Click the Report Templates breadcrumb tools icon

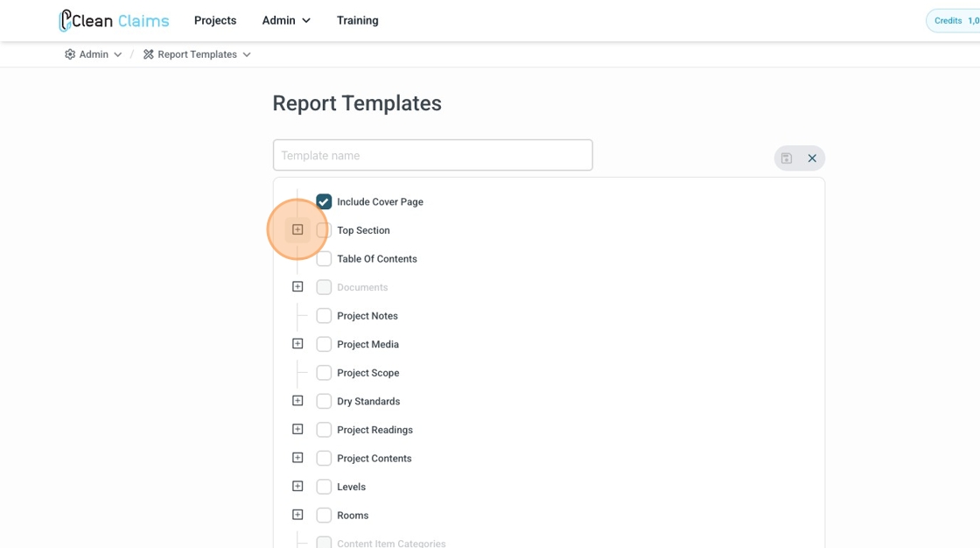coord(149,54)
